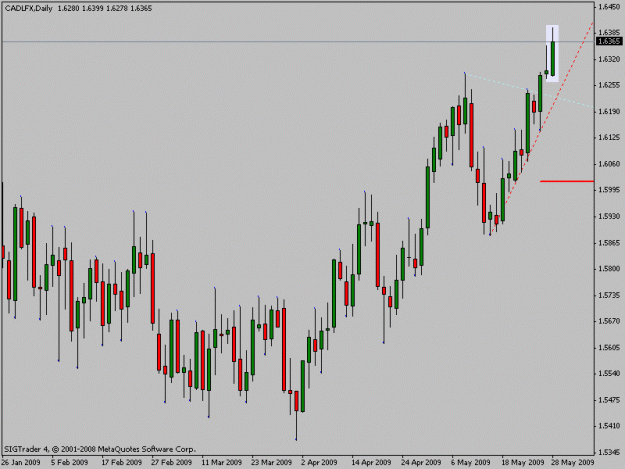
Task: Click the 18 May 2009 date label
Action: click(523, 462)
